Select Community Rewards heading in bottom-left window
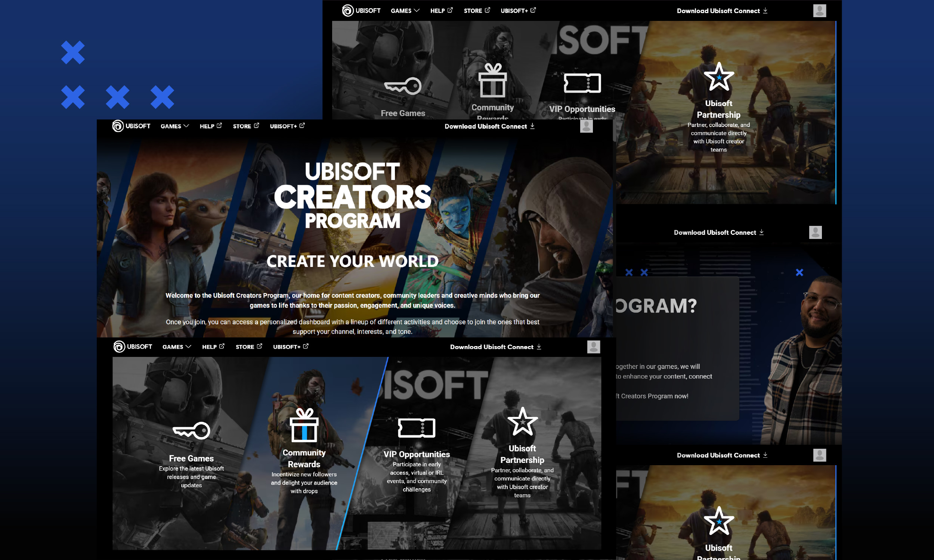Viewport: 934px width, 560px height. click(x=304, y=458)
